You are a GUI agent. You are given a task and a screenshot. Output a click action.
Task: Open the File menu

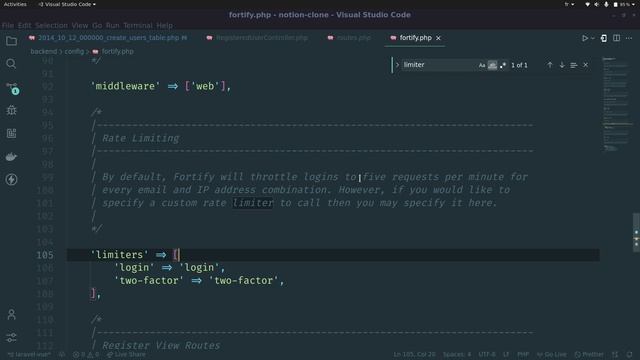tap(8, 25)
